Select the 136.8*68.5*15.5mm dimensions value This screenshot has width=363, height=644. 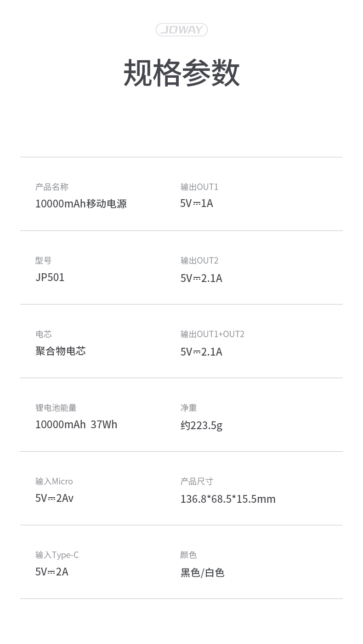pos(228,499)
